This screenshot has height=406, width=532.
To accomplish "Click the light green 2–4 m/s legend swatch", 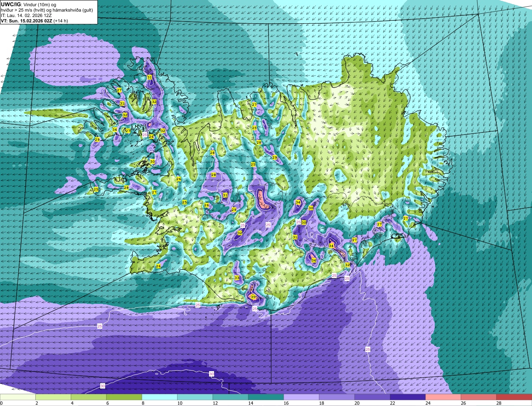I will click(x=53, y=397).
